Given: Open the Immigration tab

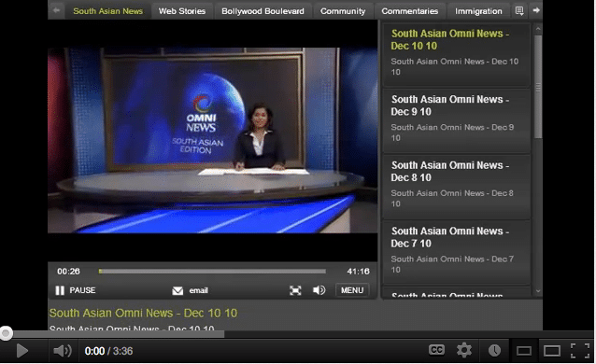Looking at the screenshot, I should tap(478, 11).
